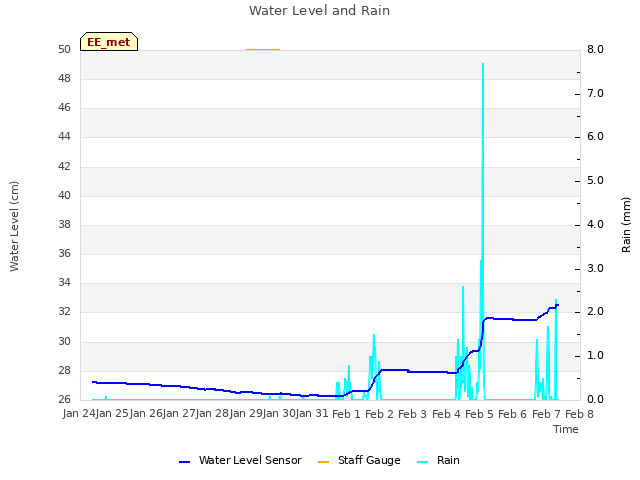The image size is (640, 480).
Task: Click the 46 value on water level axis
Action: [64, 107]
